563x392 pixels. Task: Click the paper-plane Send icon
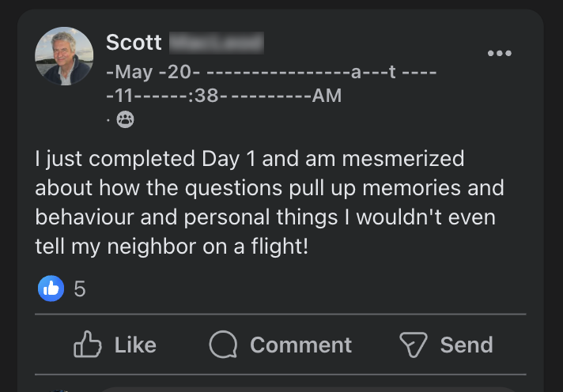tap(414, 345)
